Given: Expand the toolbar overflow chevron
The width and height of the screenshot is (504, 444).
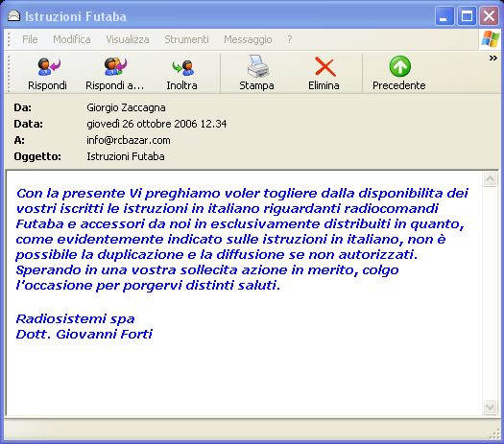Looking at the screenshot, I should 493,58.
